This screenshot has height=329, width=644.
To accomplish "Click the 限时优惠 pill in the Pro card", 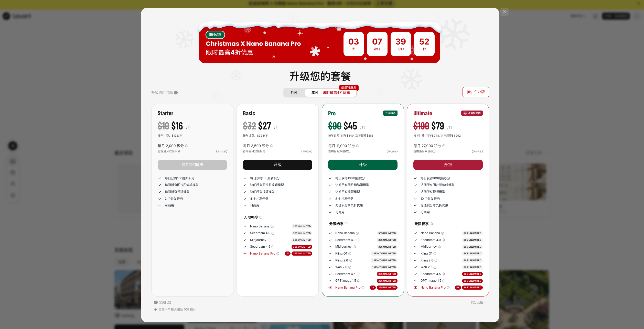I will pos(392,151).
